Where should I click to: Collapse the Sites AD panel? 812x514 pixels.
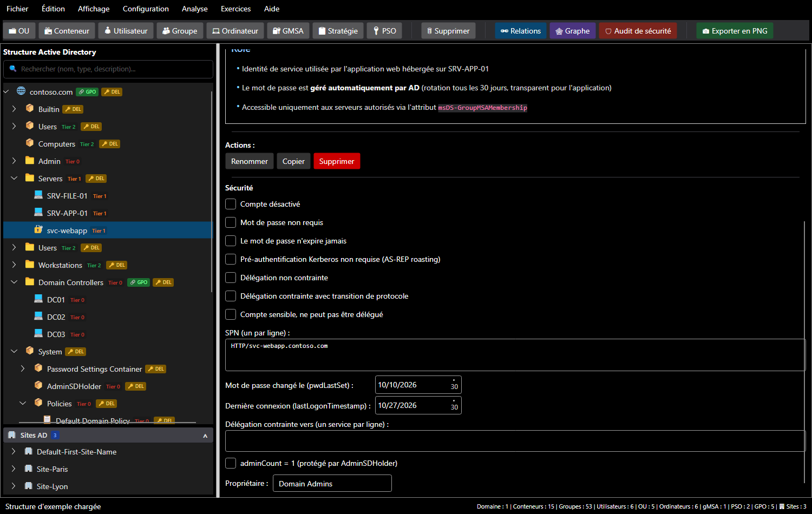click(x=205, y=436)
